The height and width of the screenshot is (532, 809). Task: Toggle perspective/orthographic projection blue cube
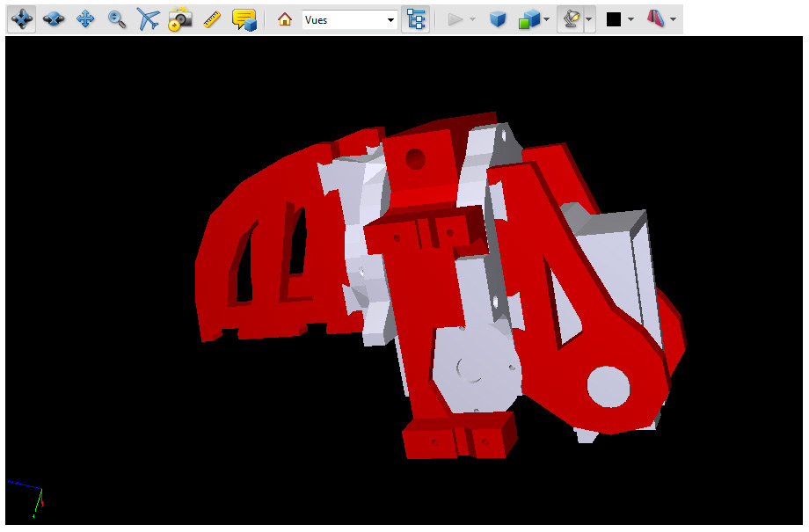click(x=498, y=19)
